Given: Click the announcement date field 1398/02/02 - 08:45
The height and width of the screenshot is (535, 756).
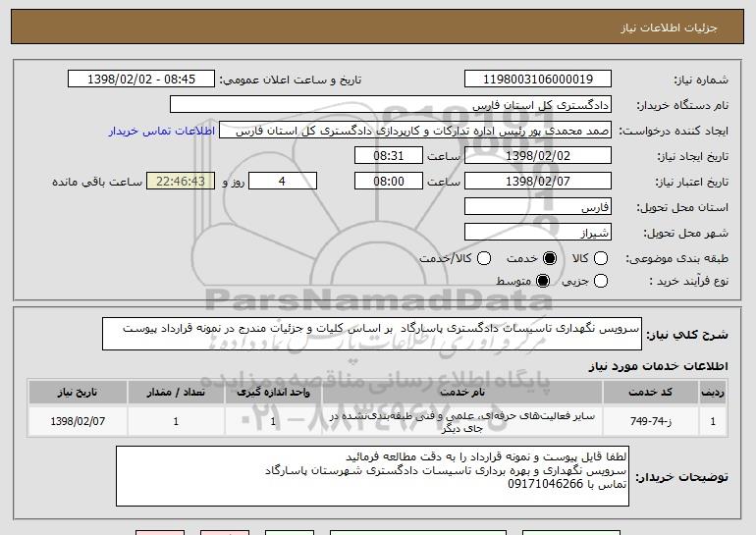Looking at the screenshot, I should click(x=141, y=80).
